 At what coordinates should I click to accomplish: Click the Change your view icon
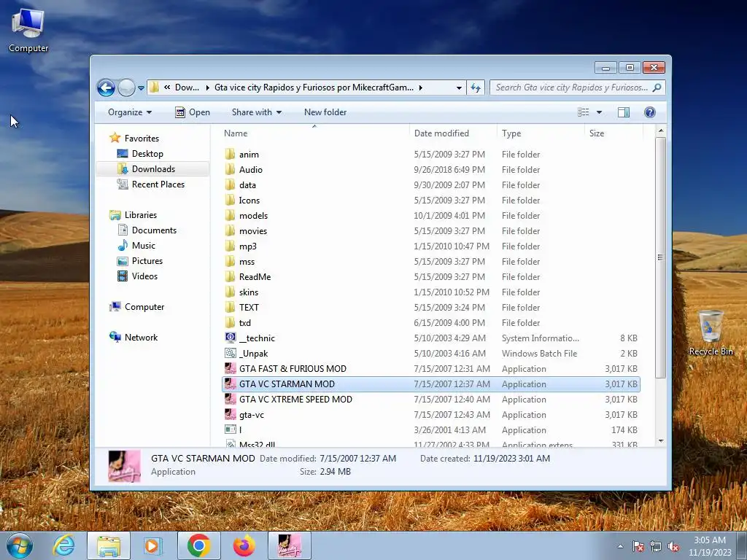(583, 112)
